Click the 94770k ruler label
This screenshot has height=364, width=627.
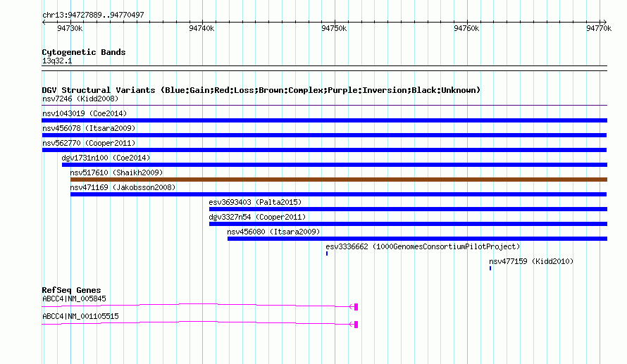[x=599, y=28]
